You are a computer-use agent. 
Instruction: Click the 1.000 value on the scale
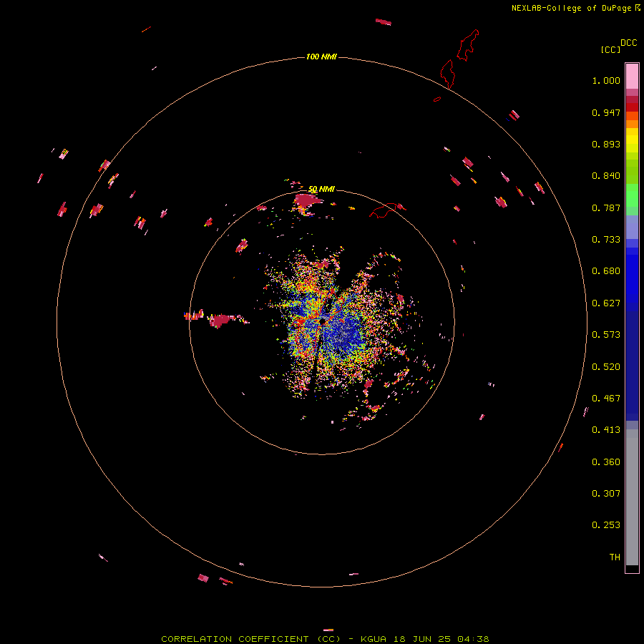606,80
